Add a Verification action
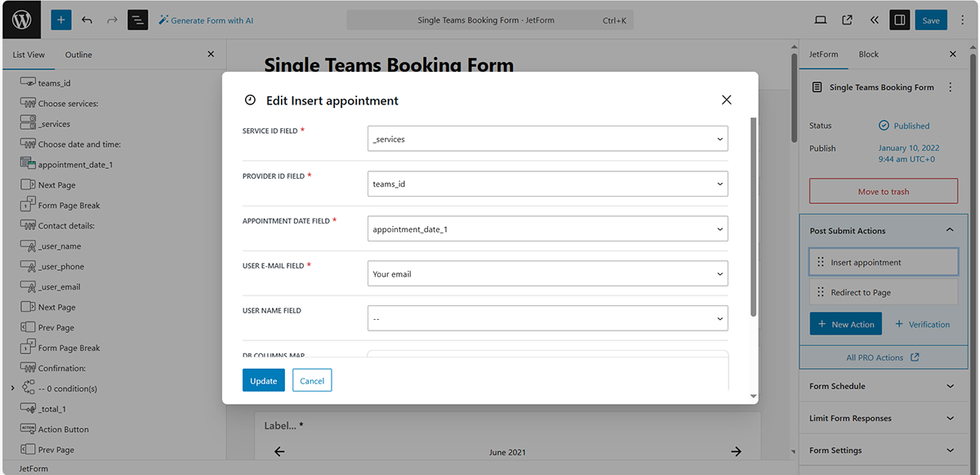Viewport: 980px width, 475px height. (923, 324)
